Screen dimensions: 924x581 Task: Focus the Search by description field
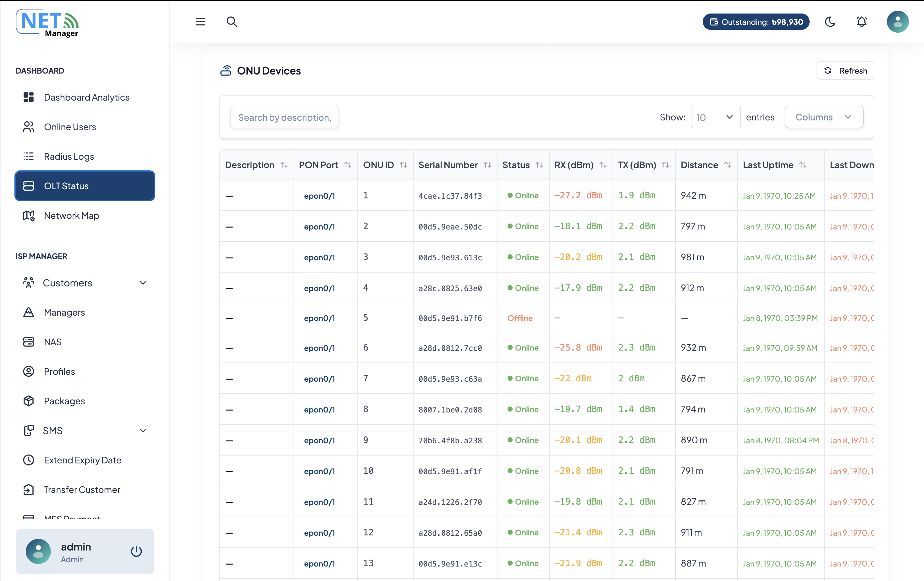pos(284,117)
